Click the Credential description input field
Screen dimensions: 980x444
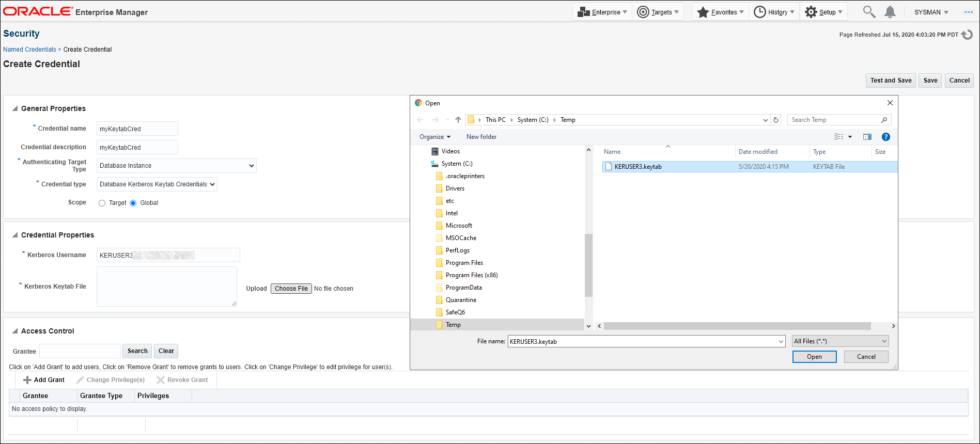point(137,147)
